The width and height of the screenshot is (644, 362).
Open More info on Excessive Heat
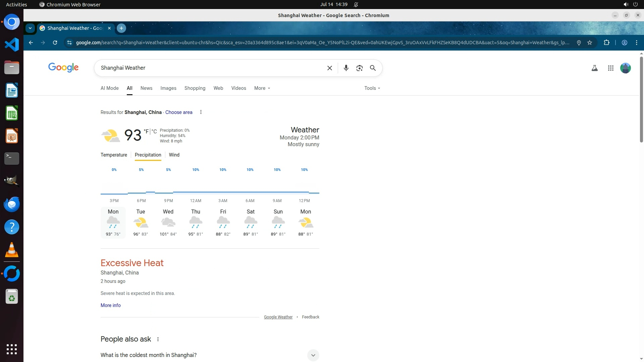coord(110,305)
